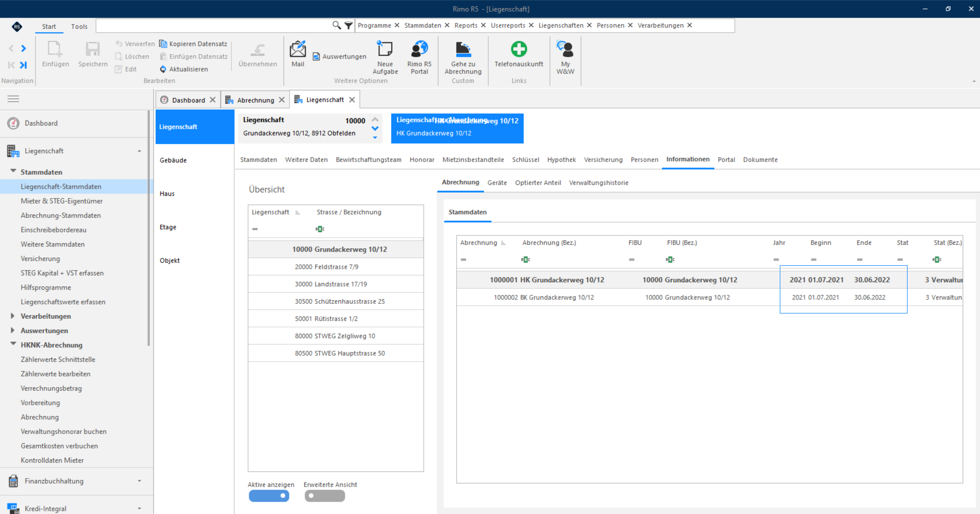Click Gehe zu Abrechnung icon
Screen dimensions: 980x514
(463, 49)
